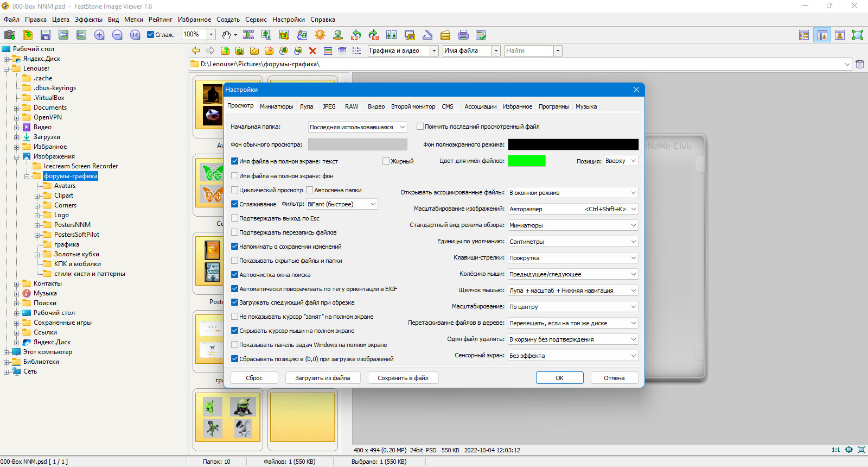Enable the Циклический просмотр checkbox

(x=235, y=190)
